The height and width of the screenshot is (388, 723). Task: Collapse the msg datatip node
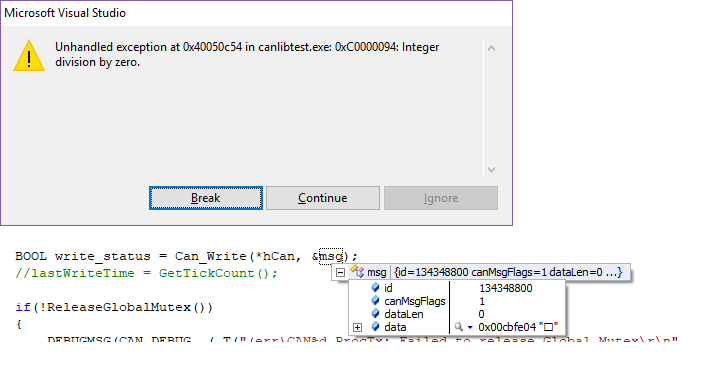[340, 273]
